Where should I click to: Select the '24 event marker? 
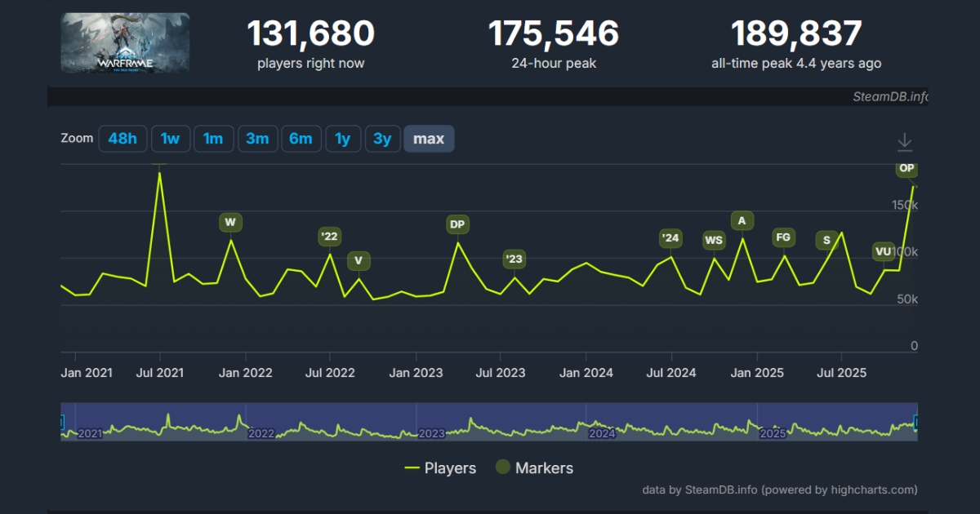(670, 239)
